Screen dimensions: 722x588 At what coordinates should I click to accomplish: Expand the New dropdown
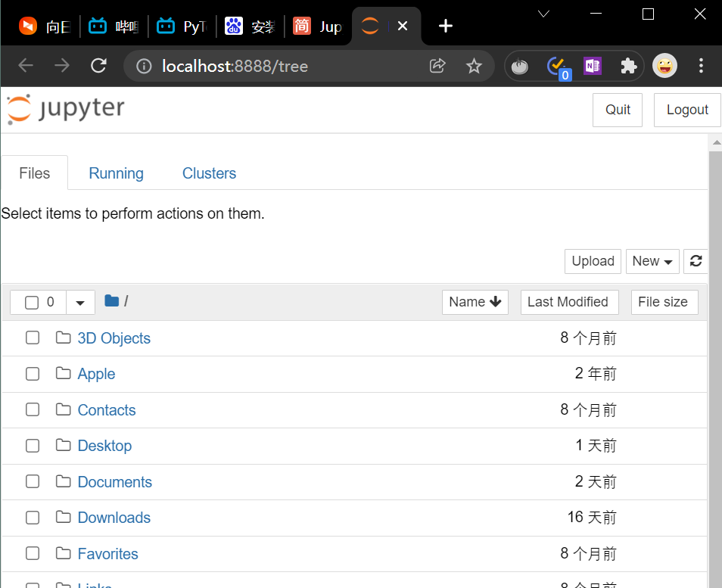click(x=652, y=261)
